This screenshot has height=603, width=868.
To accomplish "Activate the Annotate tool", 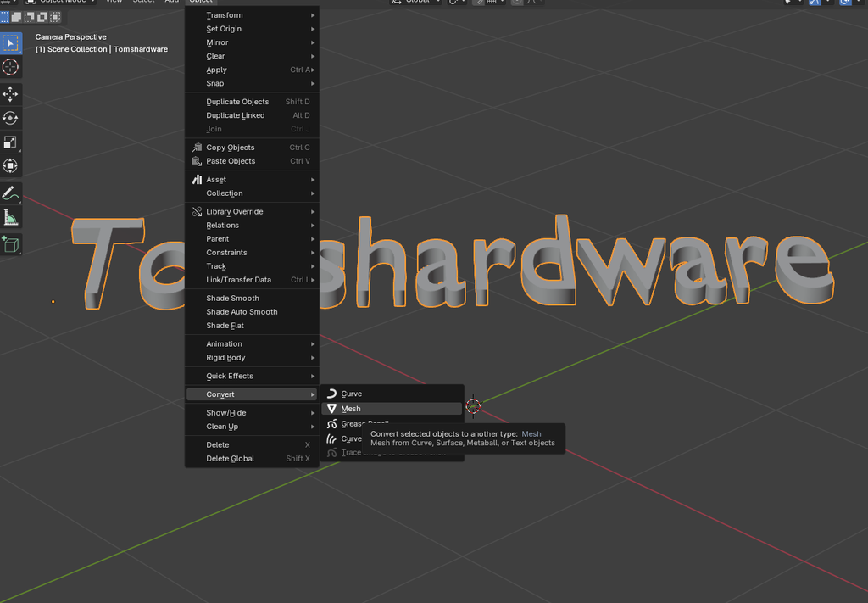I will 11,193.
